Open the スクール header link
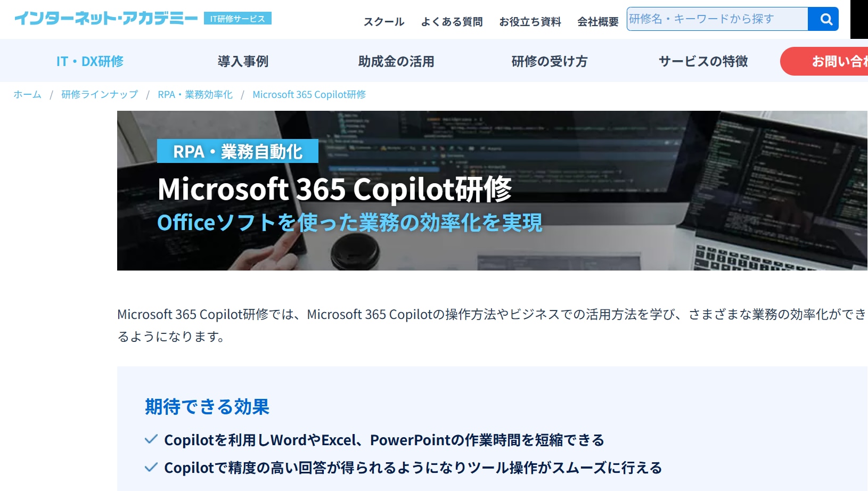This screenshot has width=868, height=491. coord(384,22)
